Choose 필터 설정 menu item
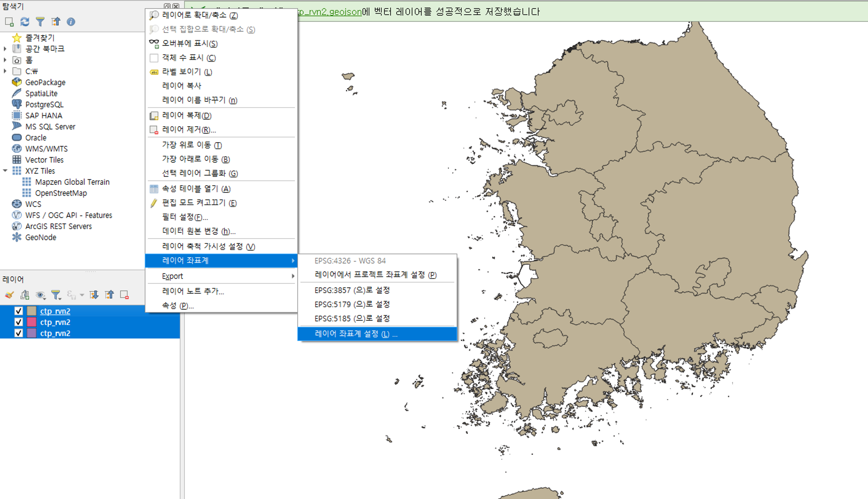The height and width of the screenshot is (499, 868). point(221,217)
